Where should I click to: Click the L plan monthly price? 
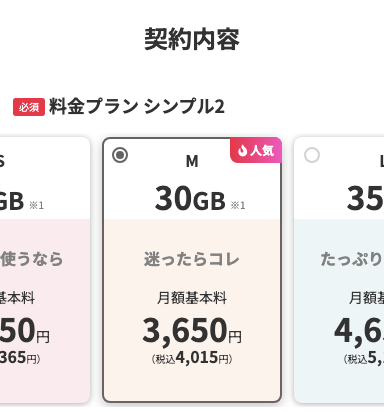click(x=359, y=331)
